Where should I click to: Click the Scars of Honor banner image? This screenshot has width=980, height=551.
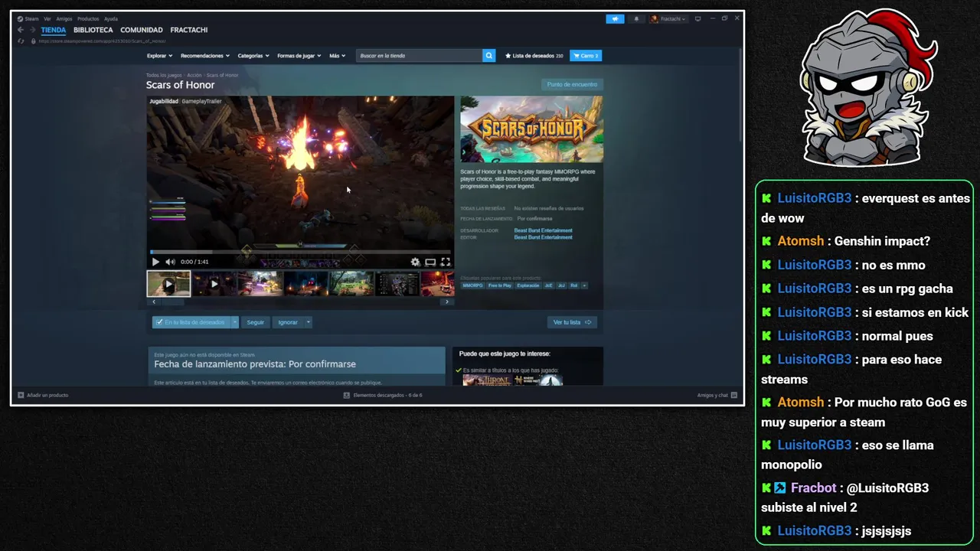(x=531, y=129)
